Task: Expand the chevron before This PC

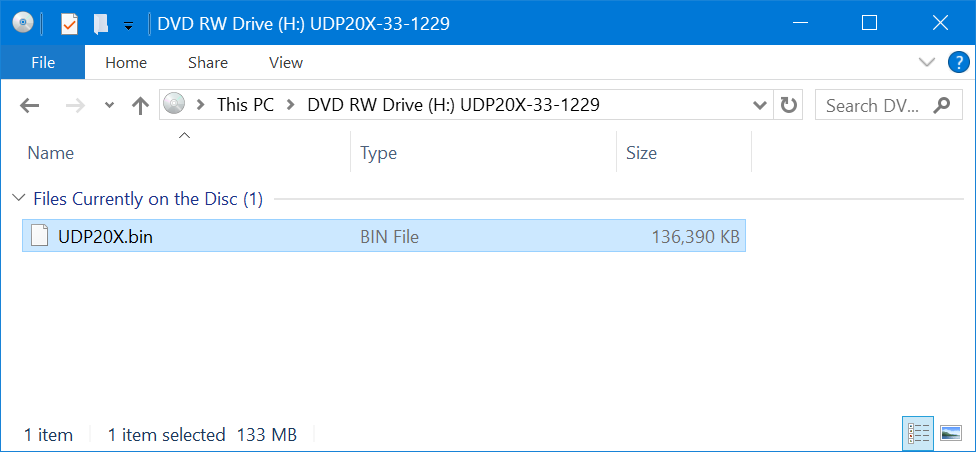Action: pos(200,105)
